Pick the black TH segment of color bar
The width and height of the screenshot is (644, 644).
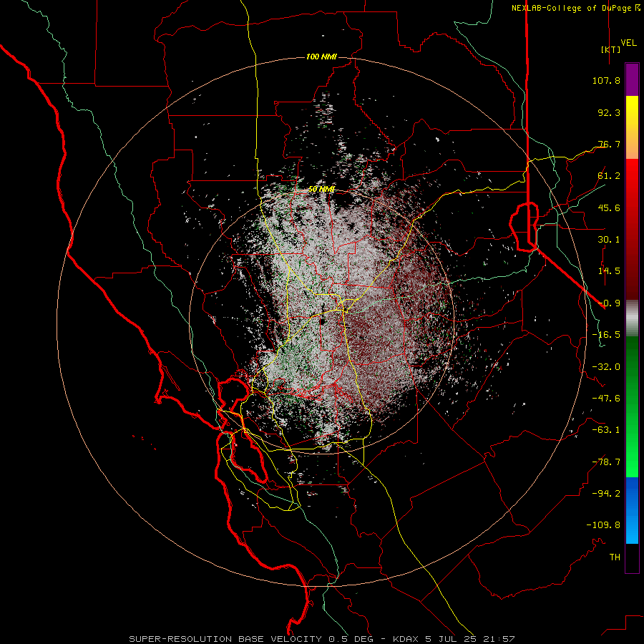(x=632, y=558)
